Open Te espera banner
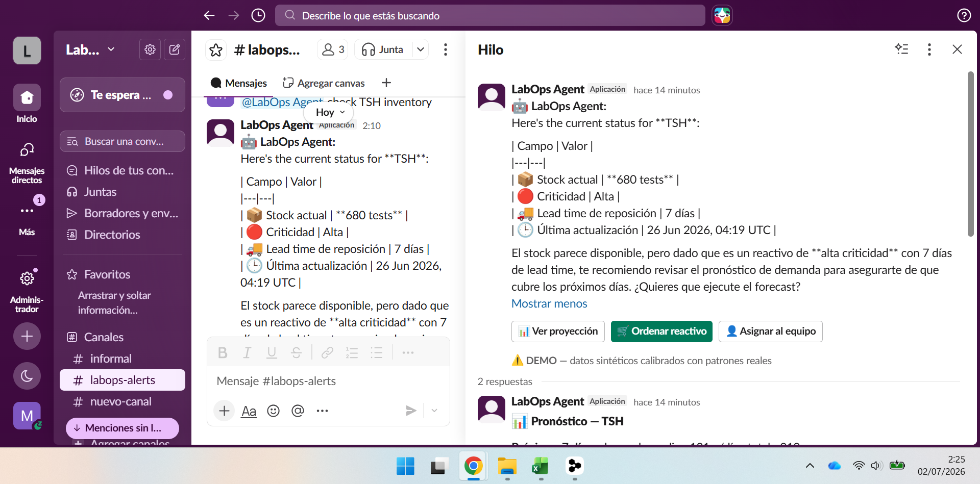The width and height of the screenshot is (980, 484). pyautogui.click(x=122, y=95)
